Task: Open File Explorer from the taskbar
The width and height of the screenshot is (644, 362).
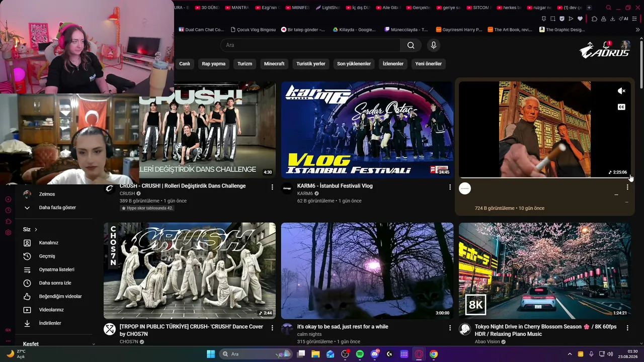Action: pos(315,354)
